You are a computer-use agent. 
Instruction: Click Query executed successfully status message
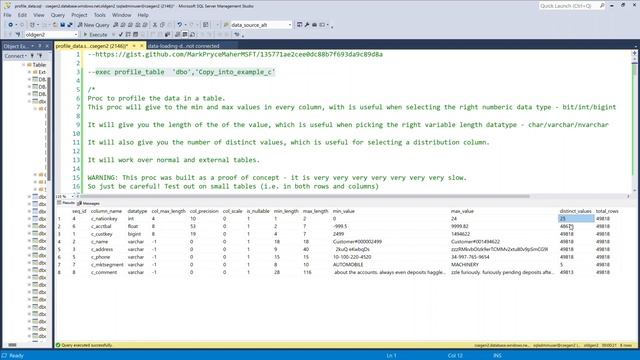87,345
